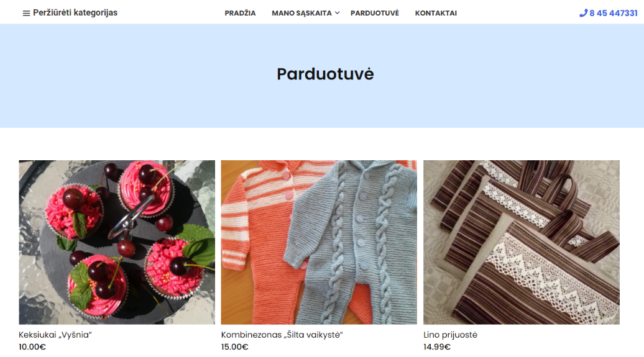The width and height of the screenshot is (644, 357).
Task: Open the cherry cupcakes product photo
Action: [x=117, y=242]
